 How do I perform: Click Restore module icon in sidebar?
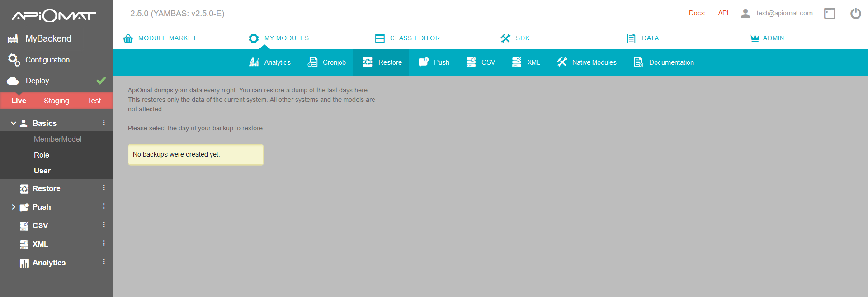tap(24, 189)
